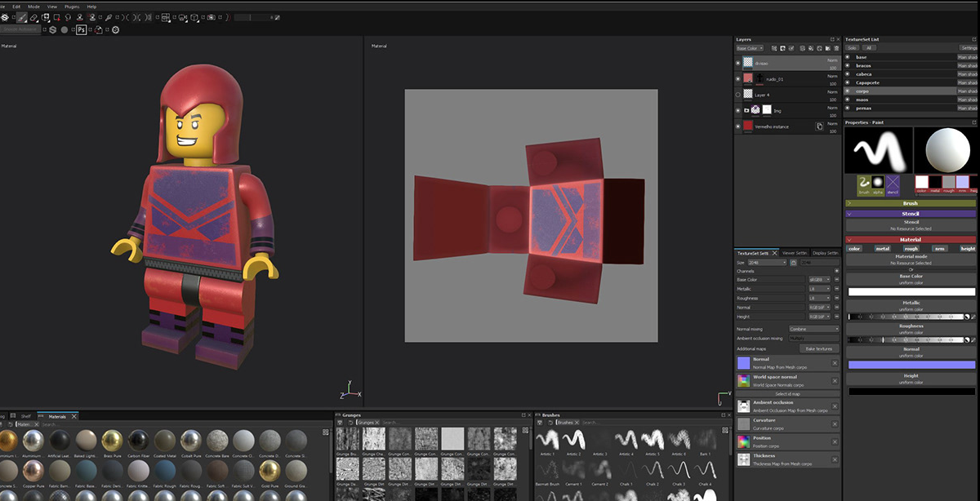Remove the Curvature additional map
This screenshot has height=501, width=980.
point(835,424)
